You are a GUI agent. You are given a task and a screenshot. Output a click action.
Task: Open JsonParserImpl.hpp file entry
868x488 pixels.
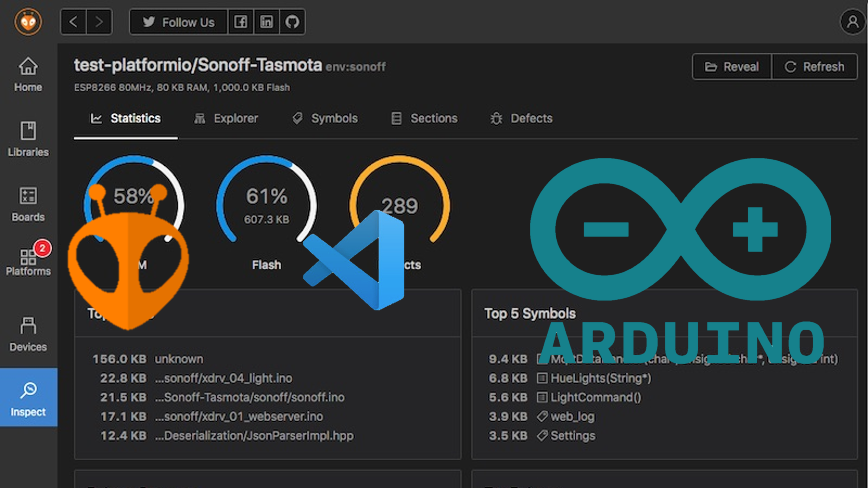point(254,436)
